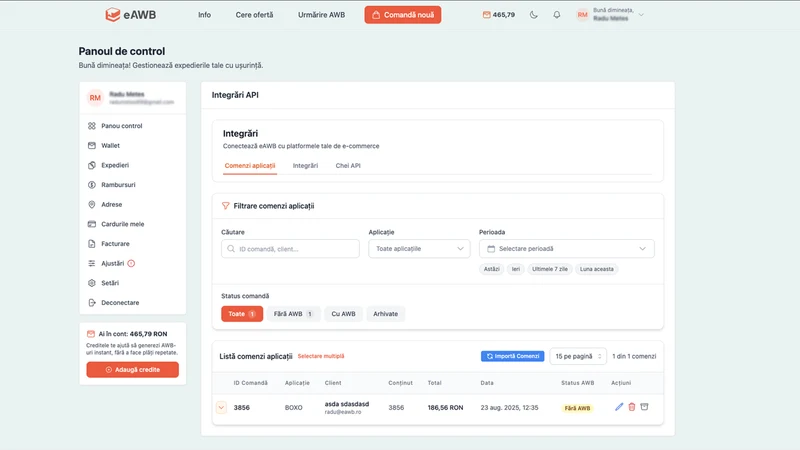Click calendar icon in Perioada field
The width and height of the screenshot is (800, 450).
point(491,249)
